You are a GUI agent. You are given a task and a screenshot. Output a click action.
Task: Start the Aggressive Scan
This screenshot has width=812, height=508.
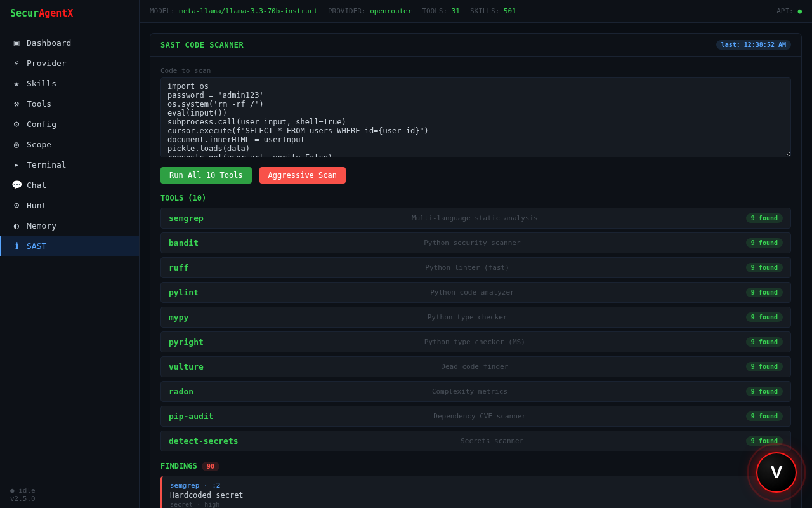303,175
